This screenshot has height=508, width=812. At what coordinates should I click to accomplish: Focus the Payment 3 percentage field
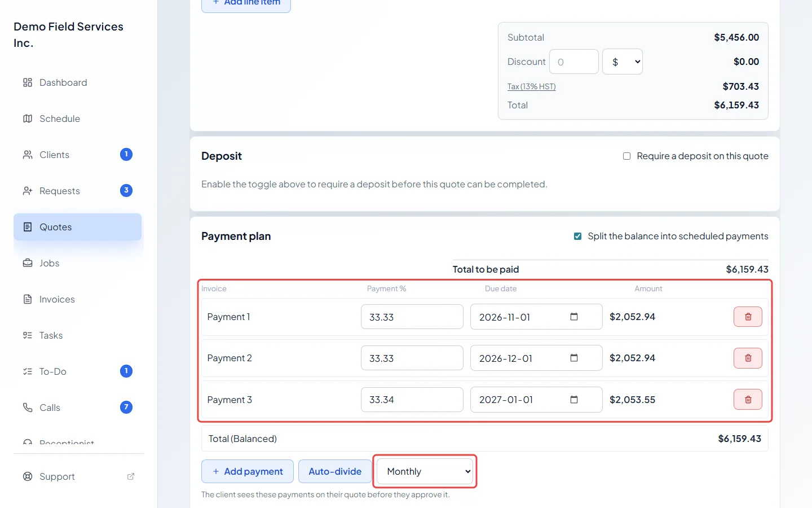click(412, 400)
